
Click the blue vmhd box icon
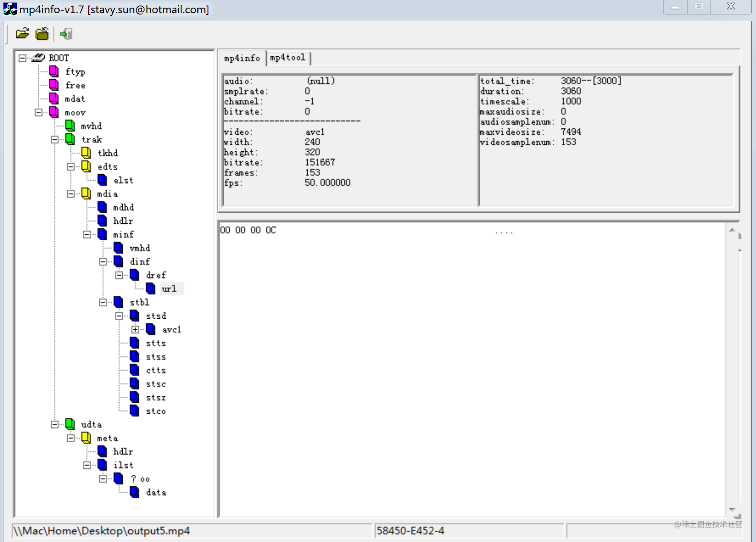(x=118, y=248)
